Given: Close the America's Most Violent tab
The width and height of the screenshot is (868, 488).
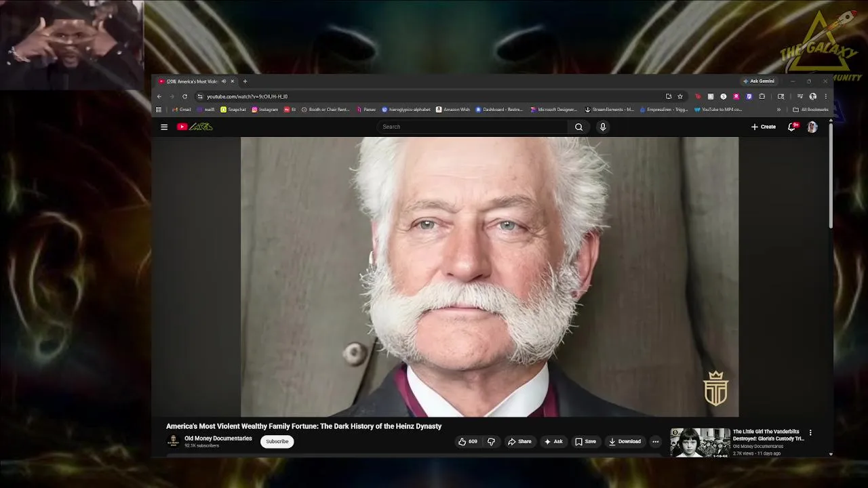Looking at the screenshot, I should (232, 81).
